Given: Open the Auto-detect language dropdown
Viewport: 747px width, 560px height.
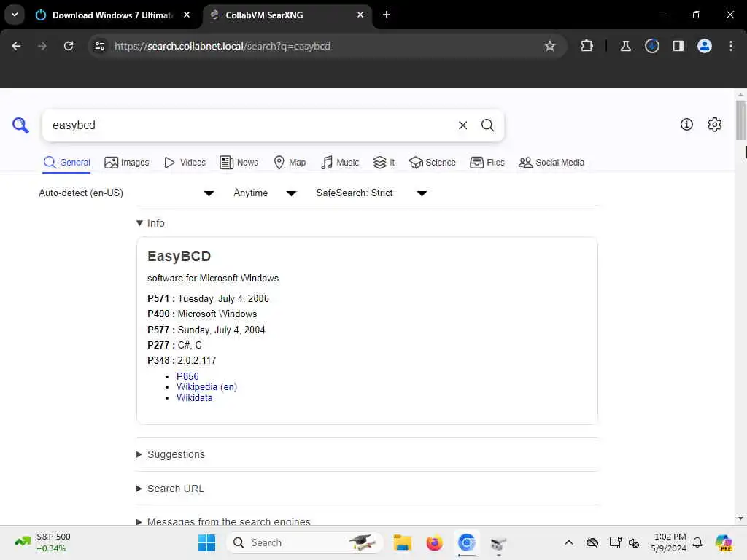Looking at the screenshot, I should [126, 192].
